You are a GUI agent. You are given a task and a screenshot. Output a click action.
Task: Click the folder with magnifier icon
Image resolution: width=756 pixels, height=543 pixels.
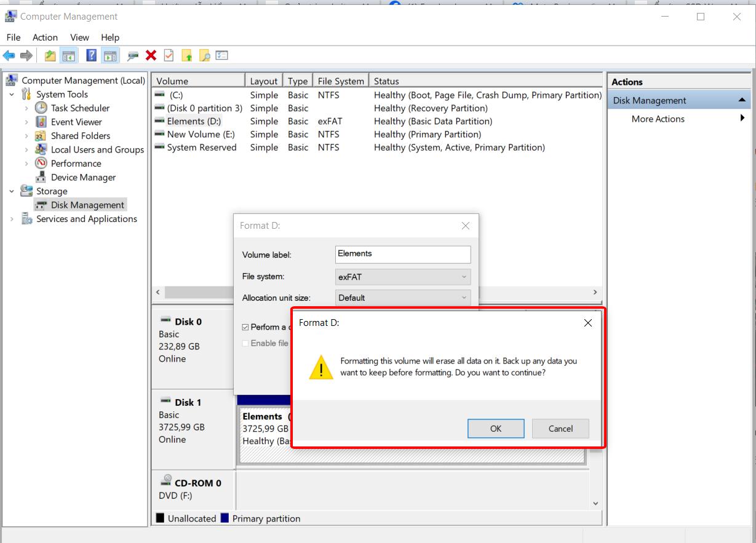click(x=205, y=56)
